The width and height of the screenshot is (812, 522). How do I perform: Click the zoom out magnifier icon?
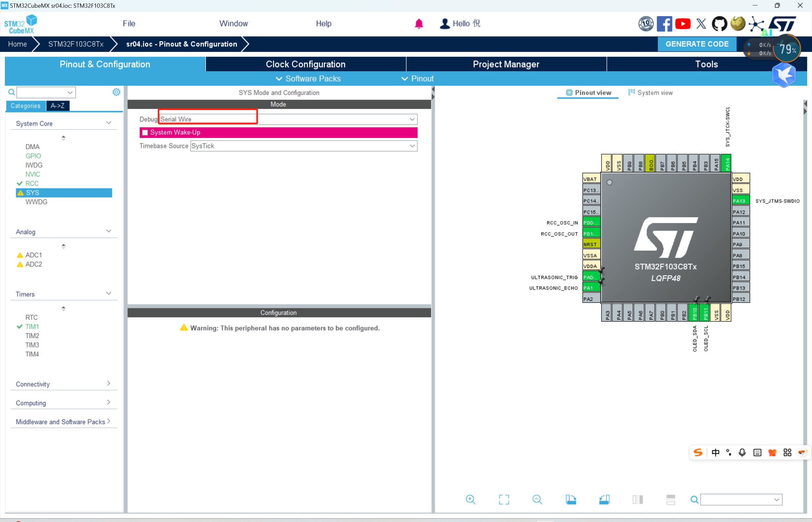[537, 499]
